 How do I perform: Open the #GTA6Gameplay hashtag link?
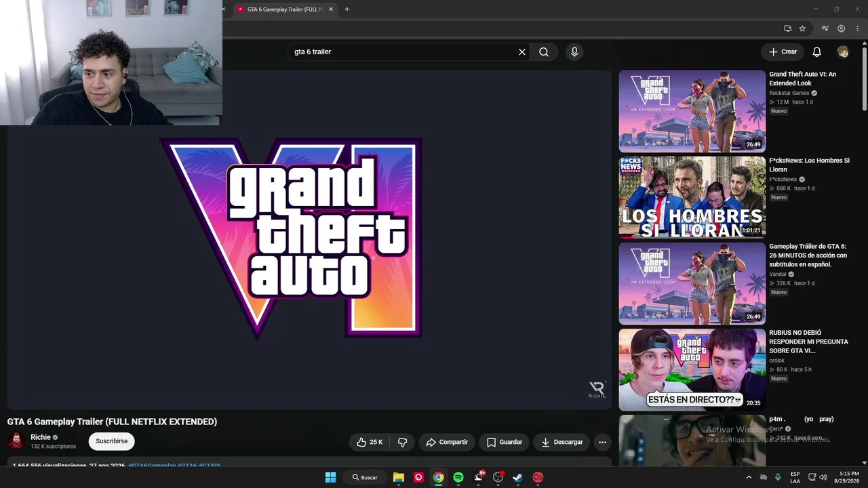pos(152,466)
